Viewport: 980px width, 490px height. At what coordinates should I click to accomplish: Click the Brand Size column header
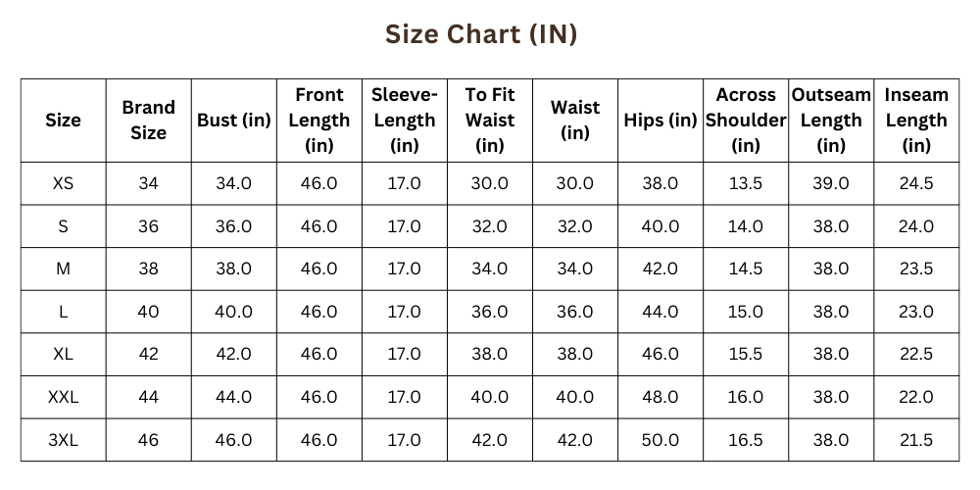(x=148, y=121)
